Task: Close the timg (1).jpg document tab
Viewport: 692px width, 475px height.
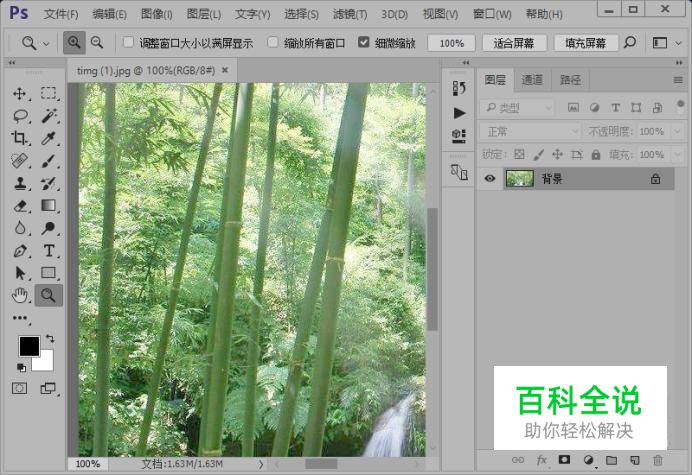Action: tap(225, 70)
